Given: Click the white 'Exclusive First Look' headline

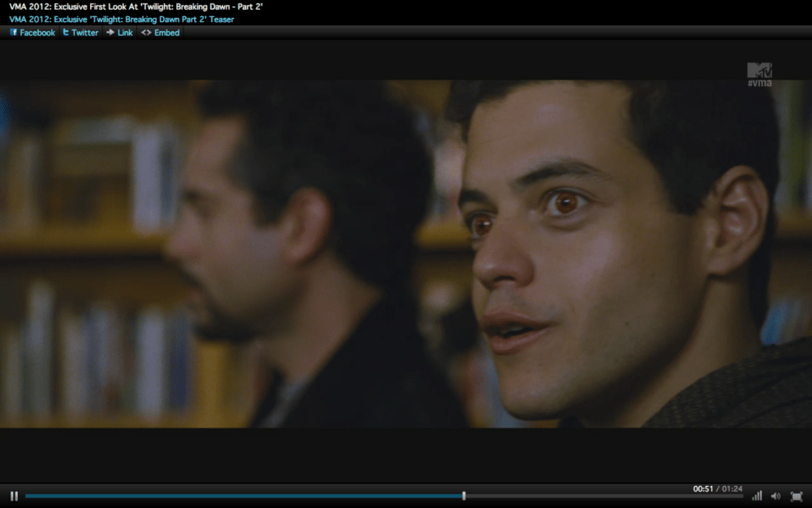Looking at the screenshot, I should (x=136, y=7).
